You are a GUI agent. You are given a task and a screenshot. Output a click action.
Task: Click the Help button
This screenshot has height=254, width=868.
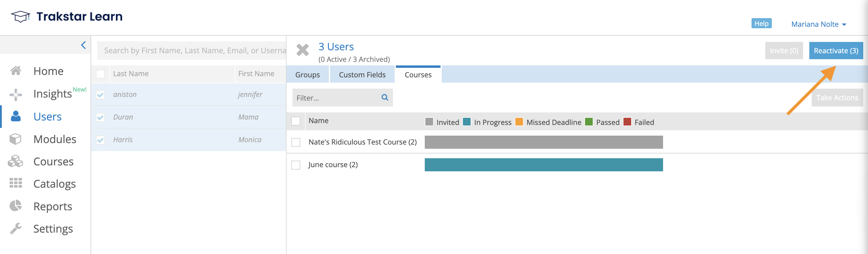tap(761, 23)
